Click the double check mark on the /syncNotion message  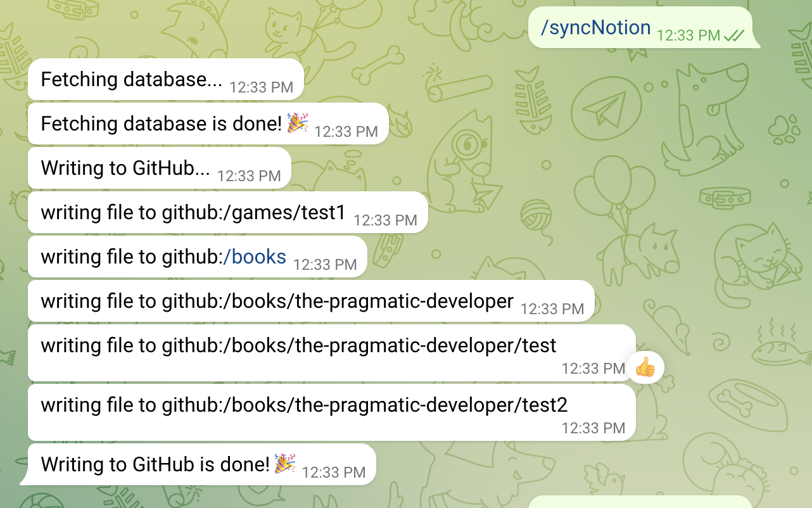(x=734, y=35)
